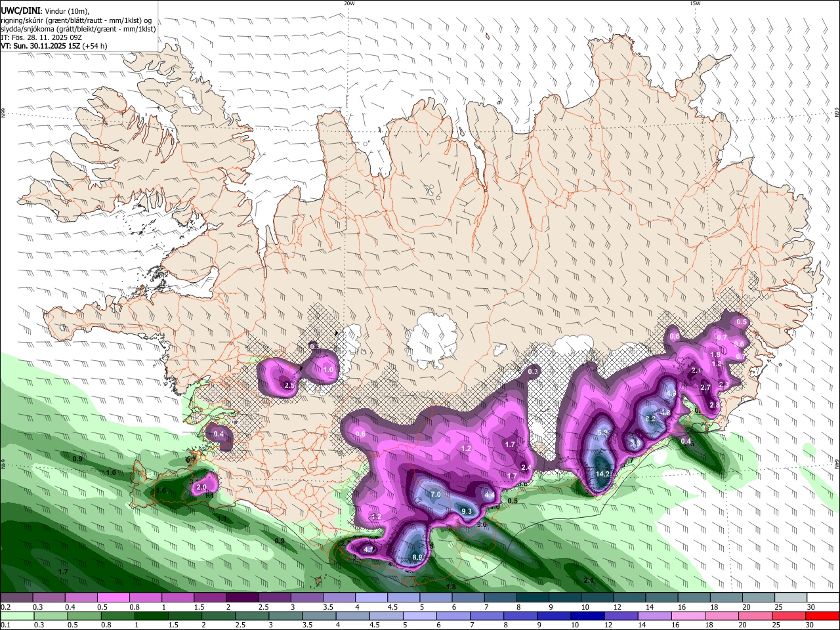
Task: Select dark navy blue swatch in rain legend
Action: click(x=587, y=616)
